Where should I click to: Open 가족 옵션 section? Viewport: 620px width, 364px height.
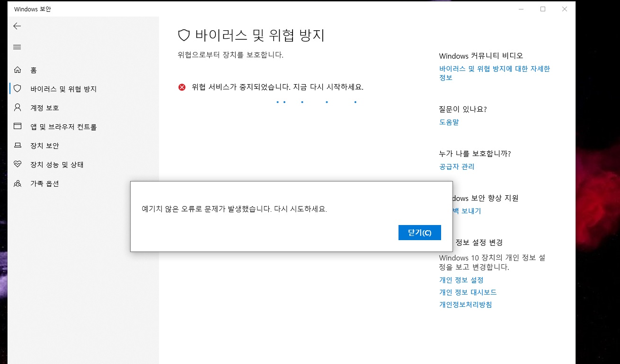click(44, 183)
